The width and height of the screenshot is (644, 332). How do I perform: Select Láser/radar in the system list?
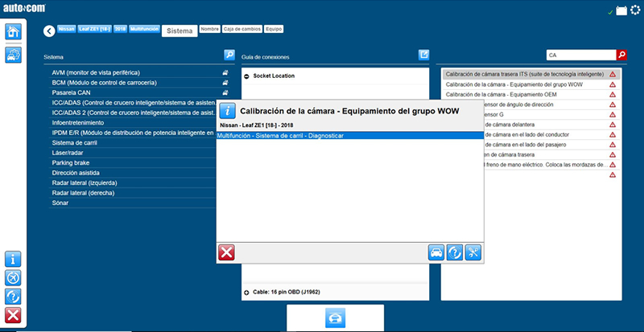click(x=133, y=153)
